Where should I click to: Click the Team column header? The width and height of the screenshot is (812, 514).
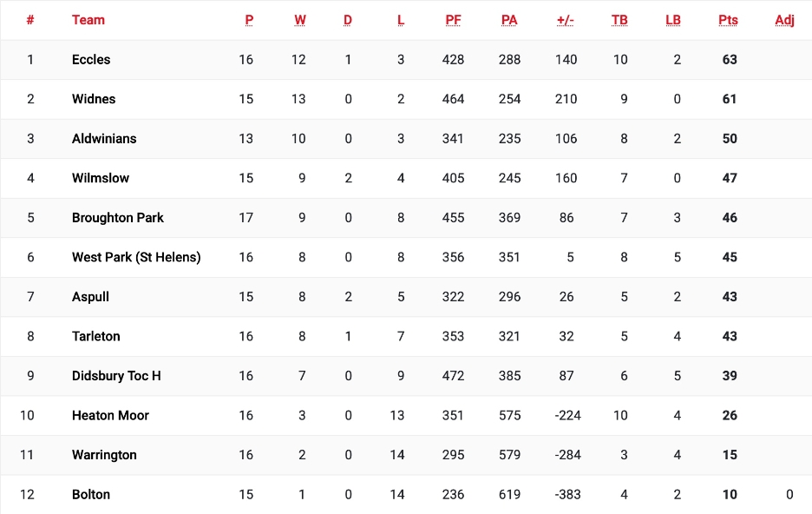click(x=88, y=20)
